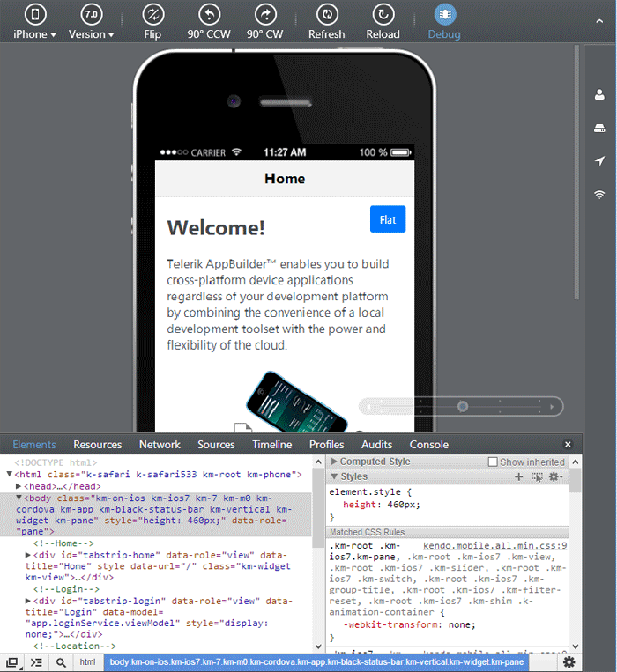Click the Home title in app navbar
Image resolution: width=617 pixels, height=672 pixels.
pos(285,178)
